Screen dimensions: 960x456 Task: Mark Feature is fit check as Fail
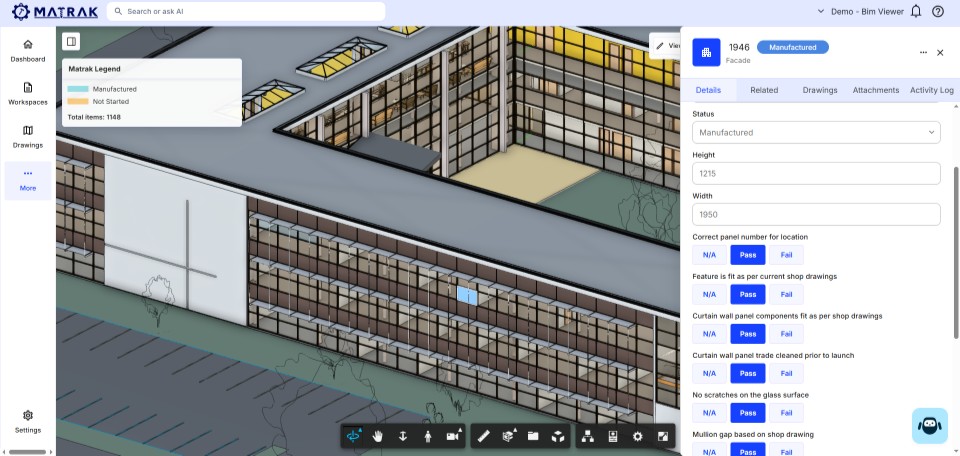pyautogui.click(x=786, y=294)
